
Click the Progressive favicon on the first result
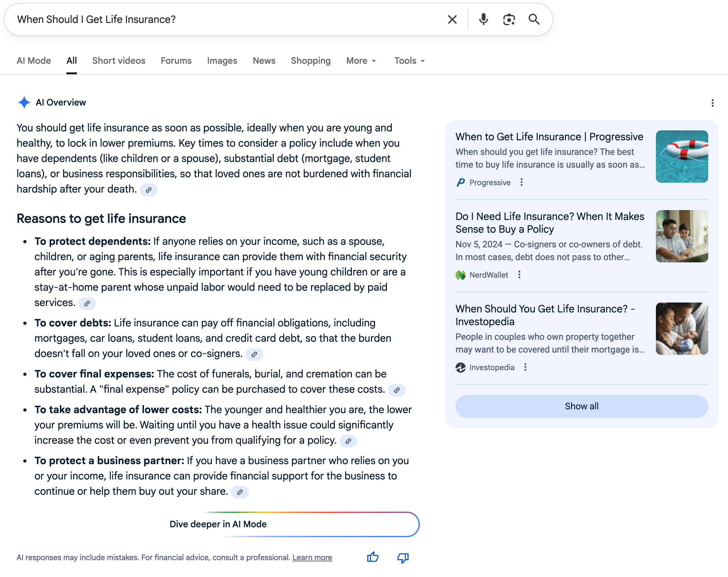click(x=461, y=182)
